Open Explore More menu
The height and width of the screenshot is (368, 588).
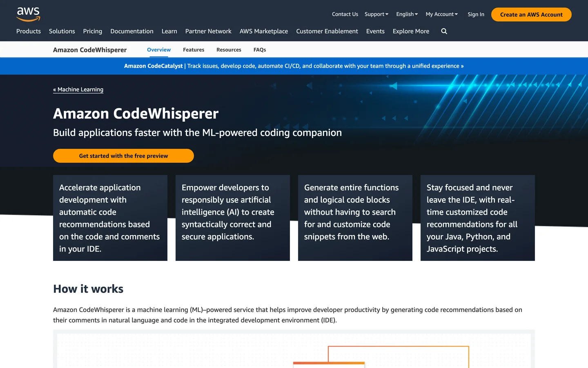pyautogui.click(x=411, y=31)
